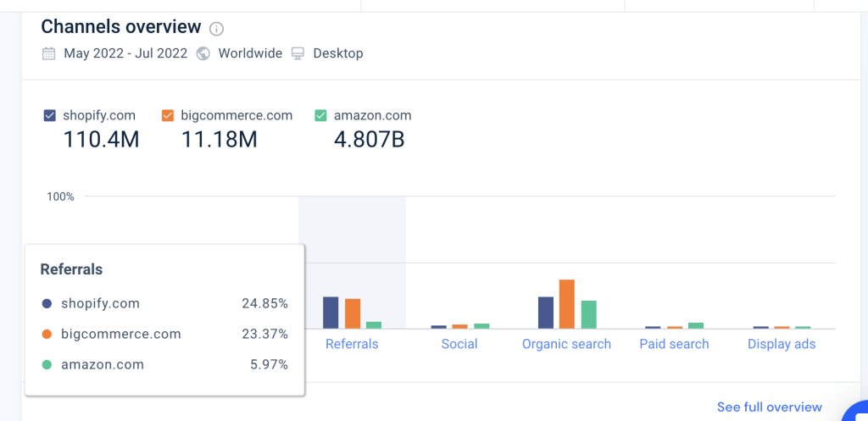Uncheck the bigcommerce.com checkbox
The height and width of the screenshot is (421, 868).
(168, 115)
